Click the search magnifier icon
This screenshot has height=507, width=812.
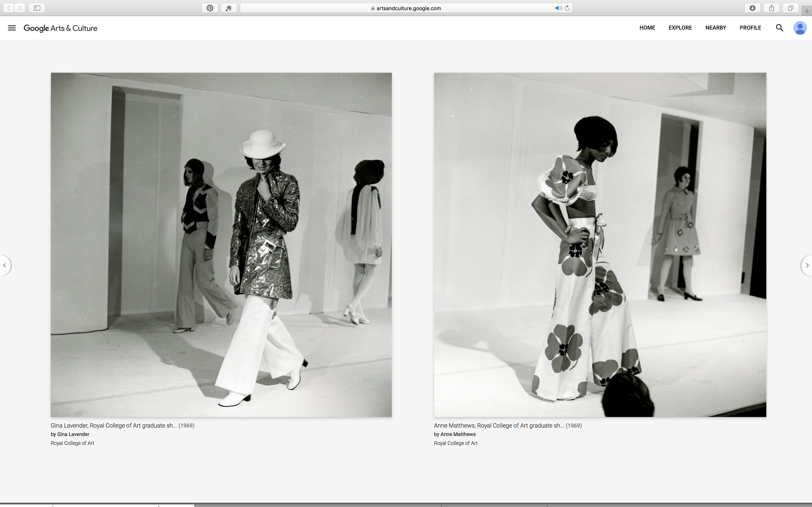[x=779, y=28]
